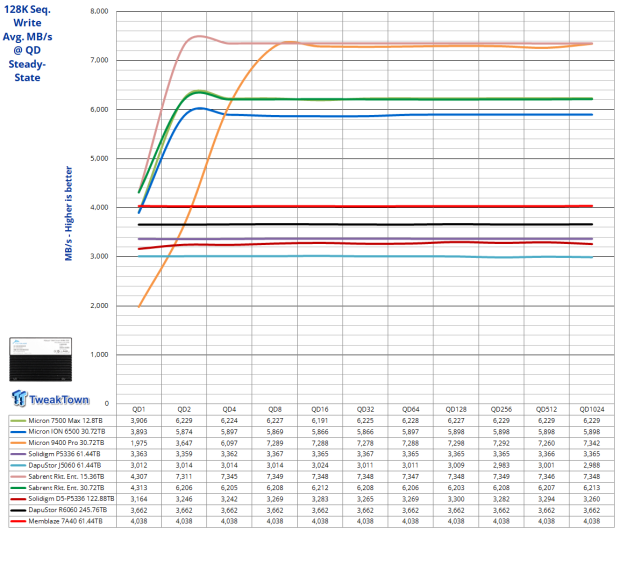Click the QD16 column header
This screenshot has width=620, height=568.
pos(320,409)
